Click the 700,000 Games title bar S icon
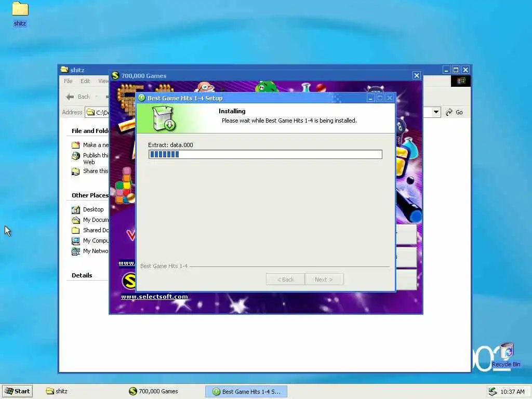This screenshot has height=399, width=532. coord(115,75)
